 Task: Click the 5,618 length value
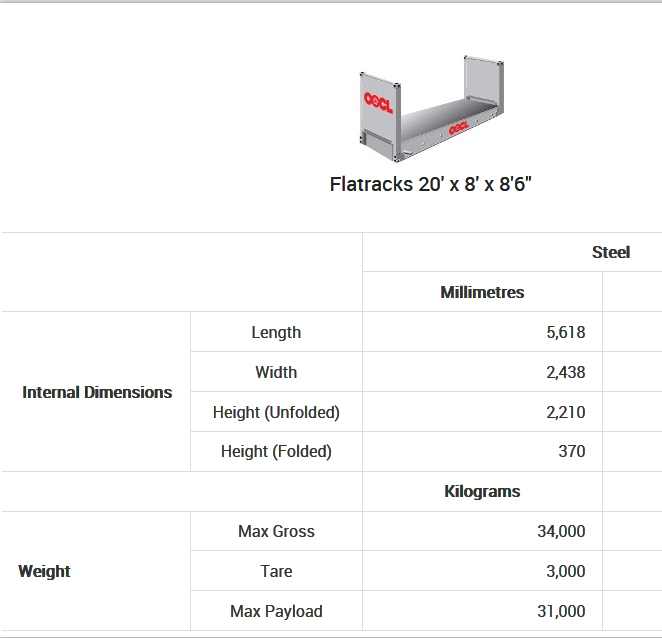(x=566, y=332)
